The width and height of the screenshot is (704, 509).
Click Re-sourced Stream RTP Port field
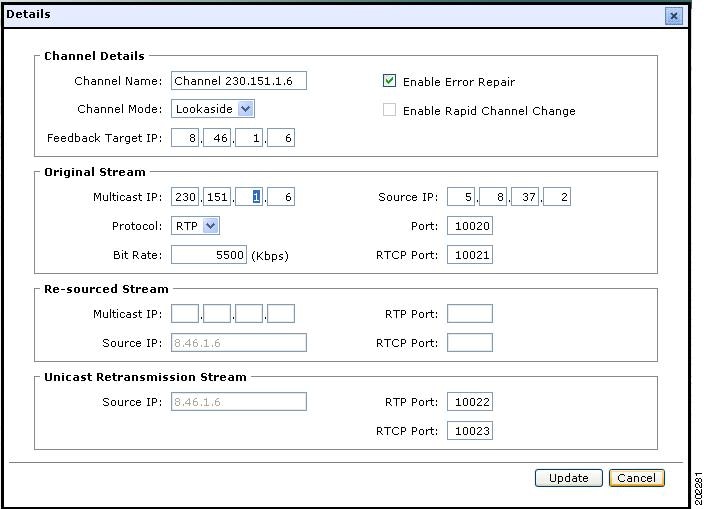[x=470, y=314]
